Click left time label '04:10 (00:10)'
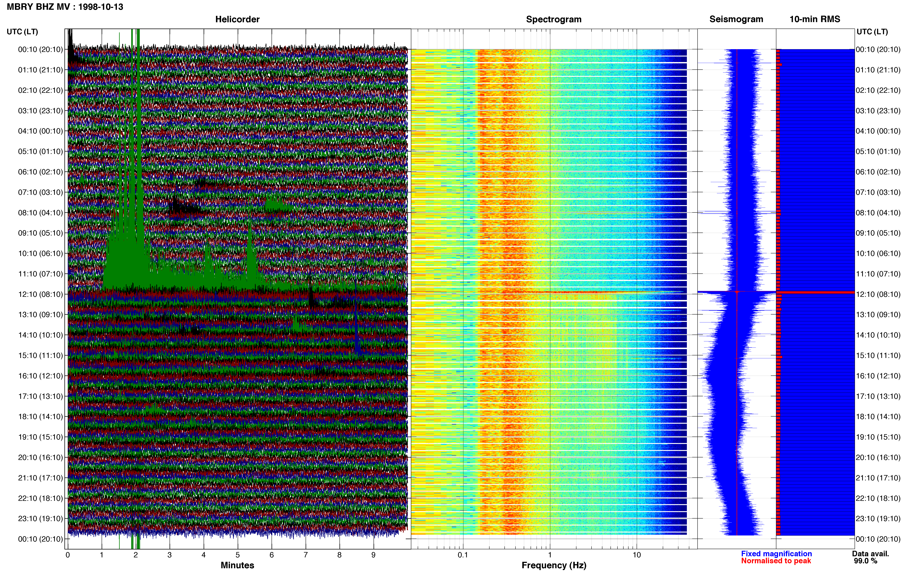 41,131
